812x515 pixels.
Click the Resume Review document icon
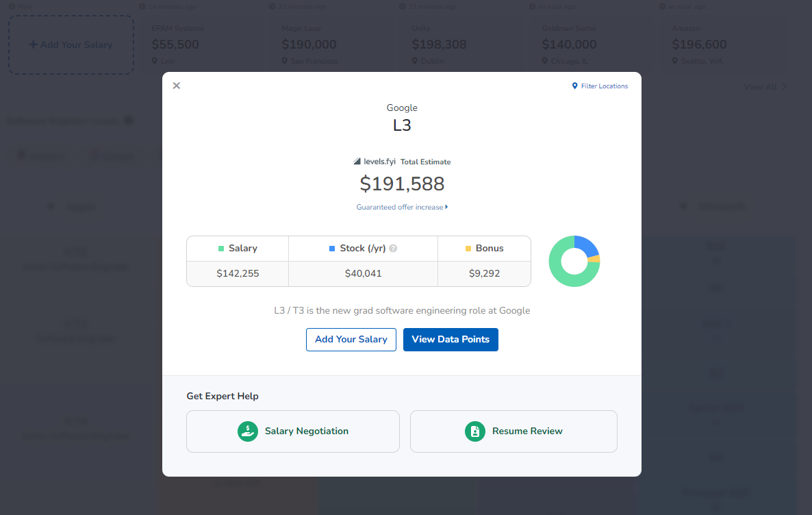(x=475, y=431)
